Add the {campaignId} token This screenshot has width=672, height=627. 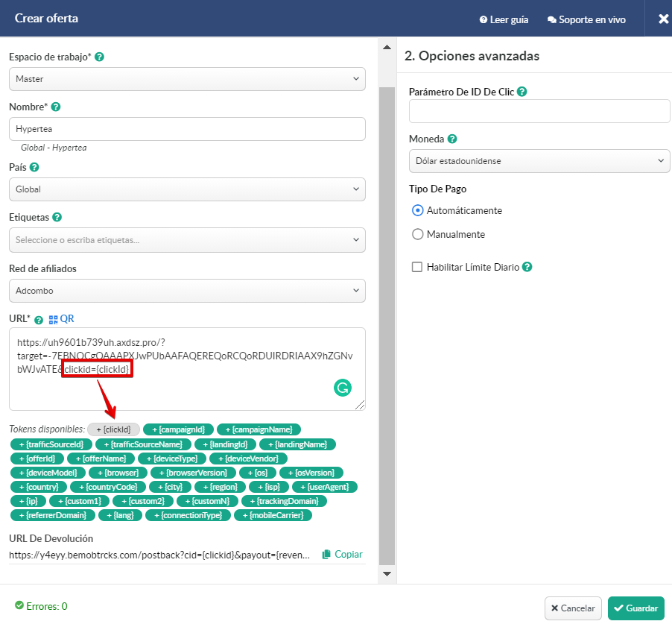179,429
